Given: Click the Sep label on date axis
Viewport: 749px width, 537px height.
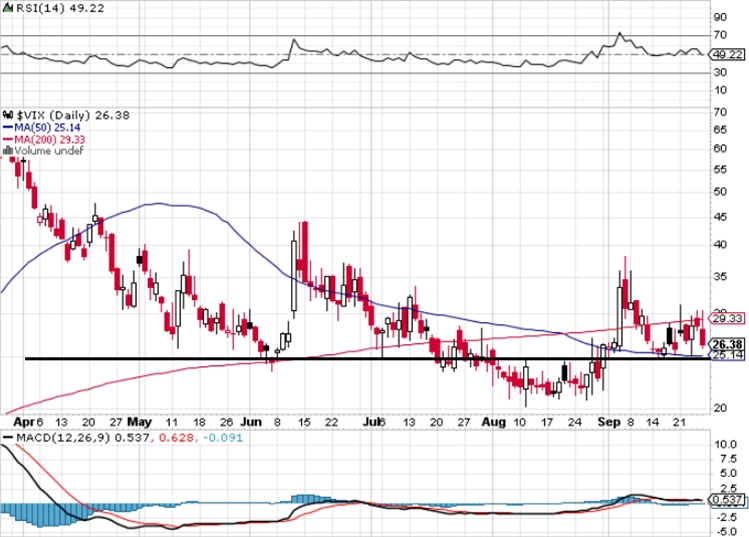Looking at the screenshot, I should pyautogui.click(x=609, y=422).
